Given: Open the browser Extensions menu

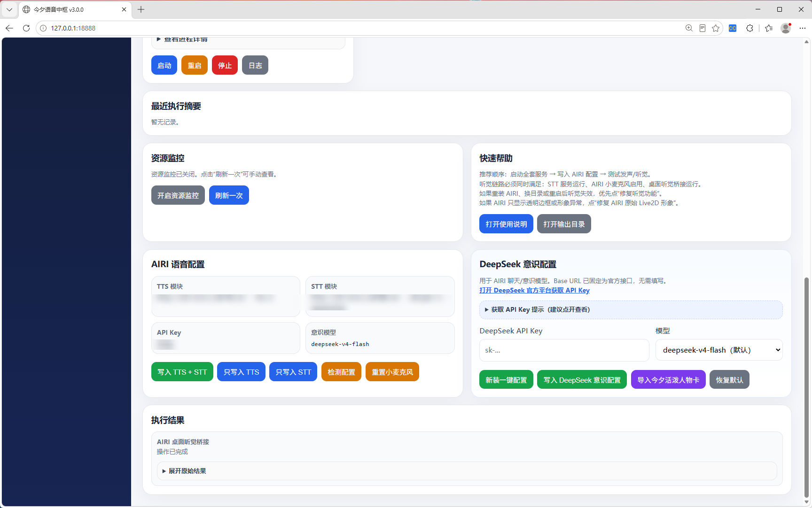Looking at the screenshot, I should tap(750, 28).
